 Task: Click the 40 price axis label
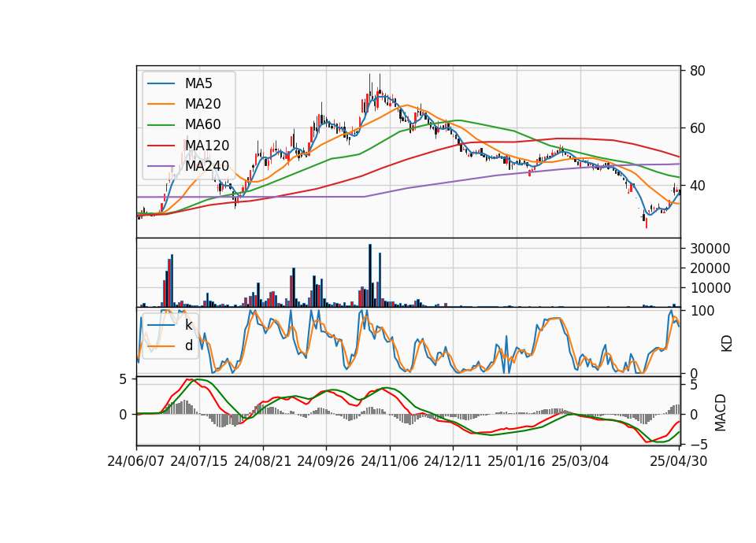click(697, 186)
